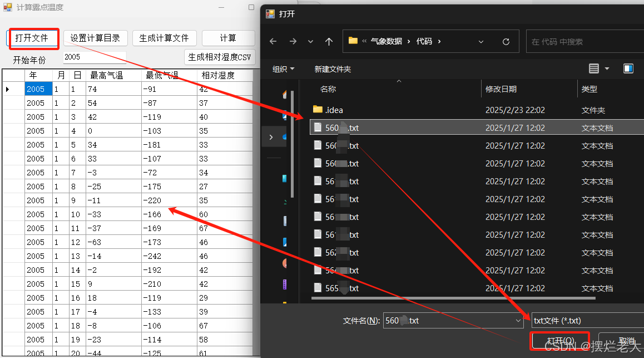644x358 pixels.
Task: Click the 设置计算目录 button
Action: pos(95,38)
